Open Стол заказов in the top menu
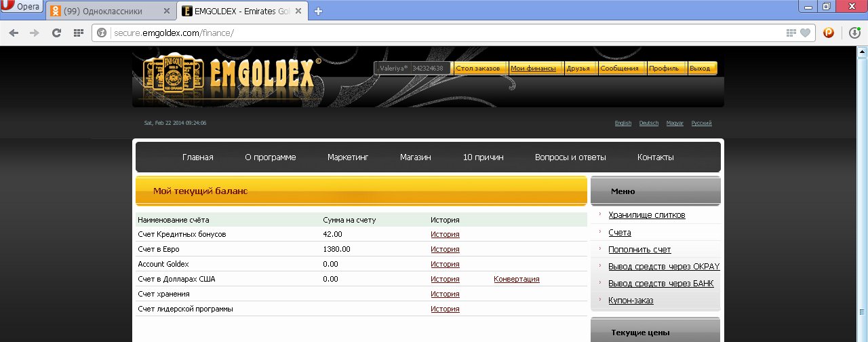 click(x=478, y=69)
